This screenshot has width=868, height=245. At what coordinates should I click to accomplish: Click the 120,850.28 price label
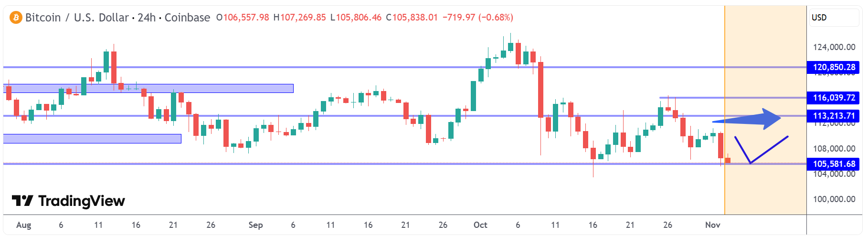(x=834, y=67)
